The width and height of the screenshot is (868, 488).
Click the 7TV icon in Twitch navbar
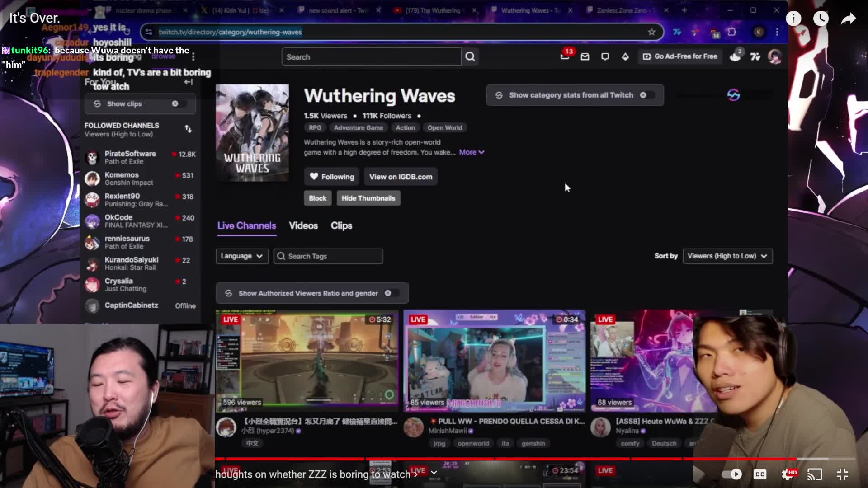click(x=755, y=57)
